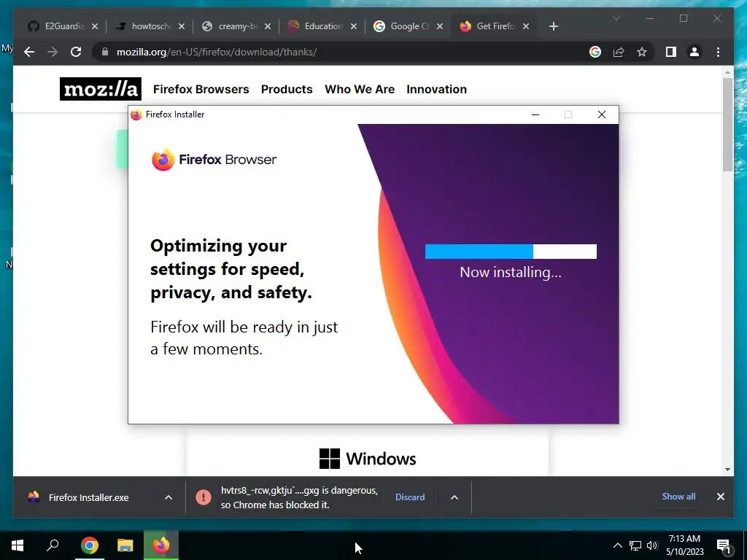Viewport: 747px width, 560px height.
Task: Open the tab search chevron
Action: (x=616, y=18)
